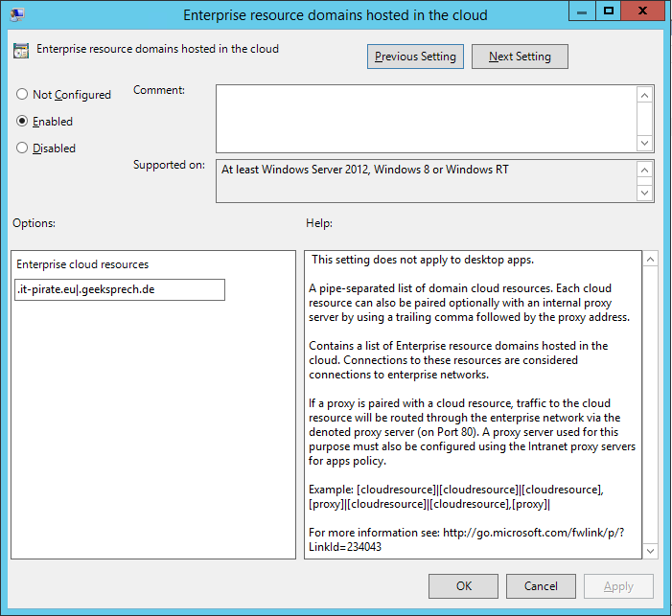
Task: Click the 'Enterprise cloud resources' label
Action: (x=82, y=264)
